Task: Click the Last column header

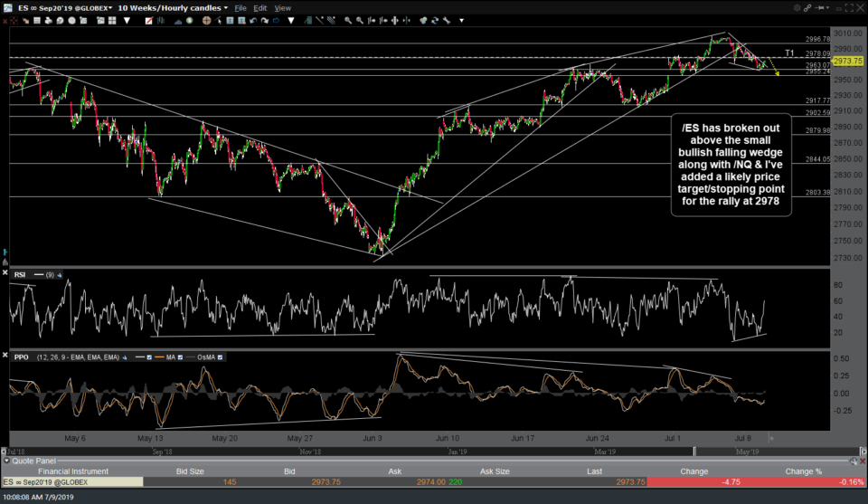Action: click(595, 471)
